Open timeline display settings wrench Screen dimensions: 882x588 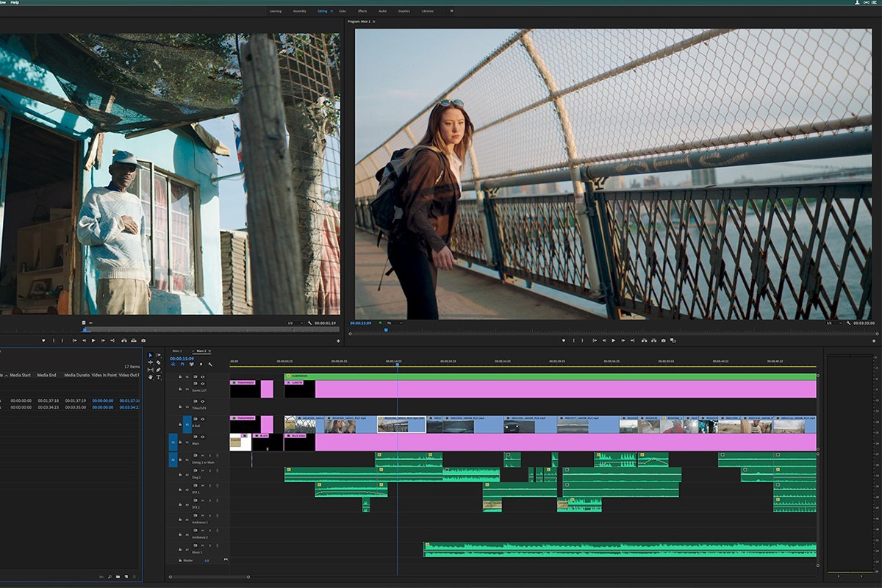pos(210,364)
